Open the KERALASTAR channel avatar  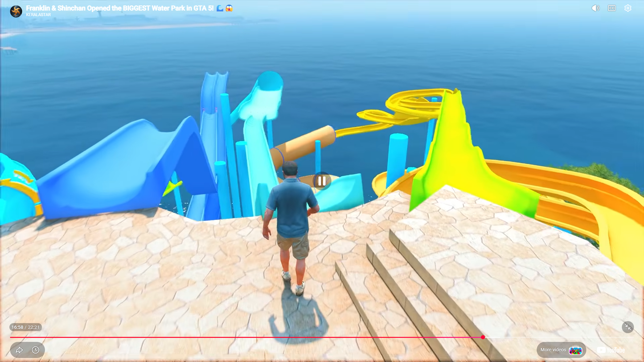[16, 11]
